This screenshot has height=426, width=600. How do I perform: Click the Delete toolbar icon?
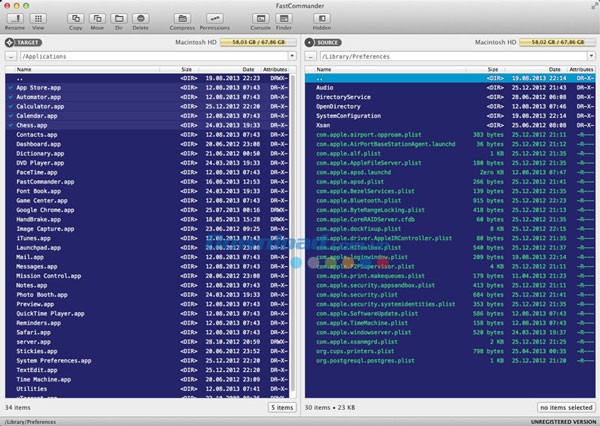click(x=140, y=18)
